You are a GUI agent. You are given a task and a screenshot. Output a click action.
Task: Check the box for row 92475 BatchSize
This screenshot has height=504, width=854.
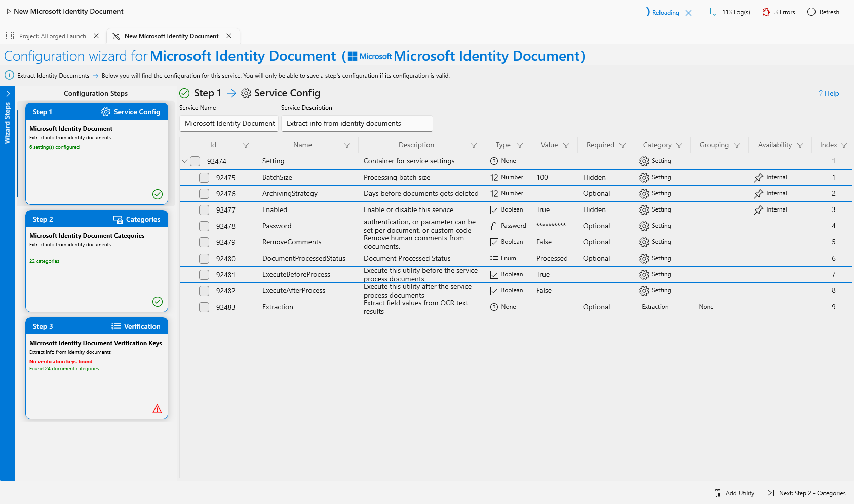pos(204,178)
